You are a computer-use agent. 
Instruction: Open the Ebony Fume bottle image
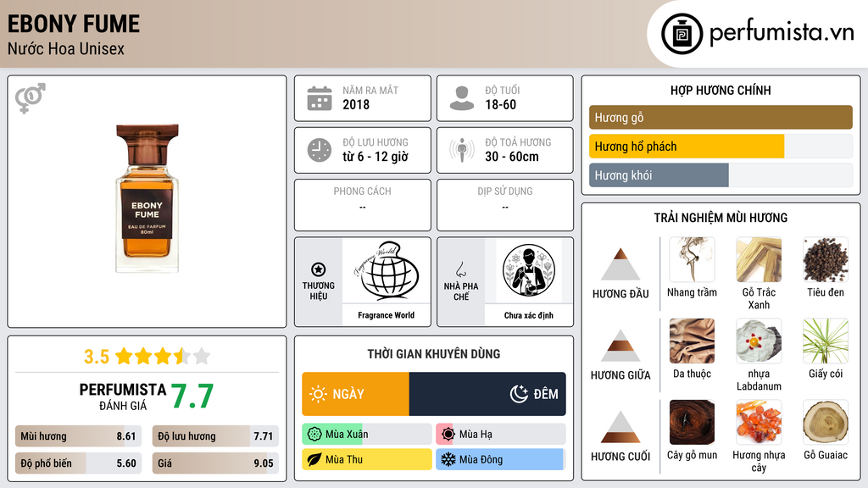[147, 198]
